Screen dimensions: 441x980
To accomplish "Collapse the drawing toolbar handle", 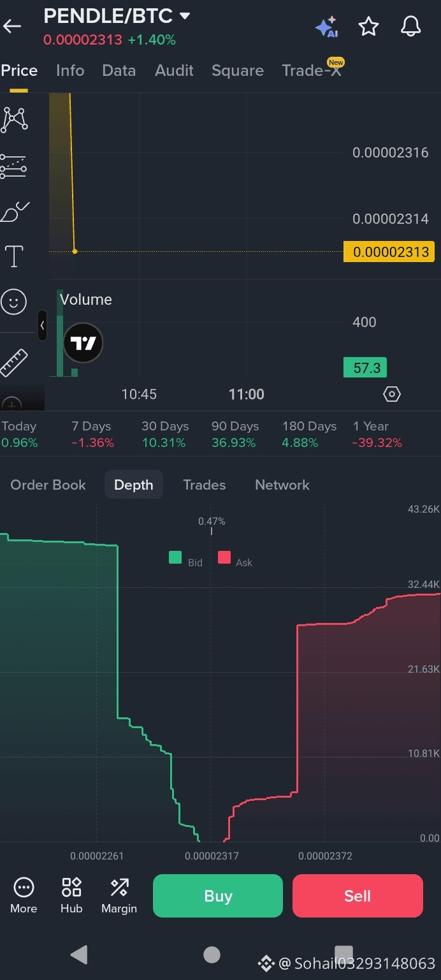I will [x=42, y=325].
